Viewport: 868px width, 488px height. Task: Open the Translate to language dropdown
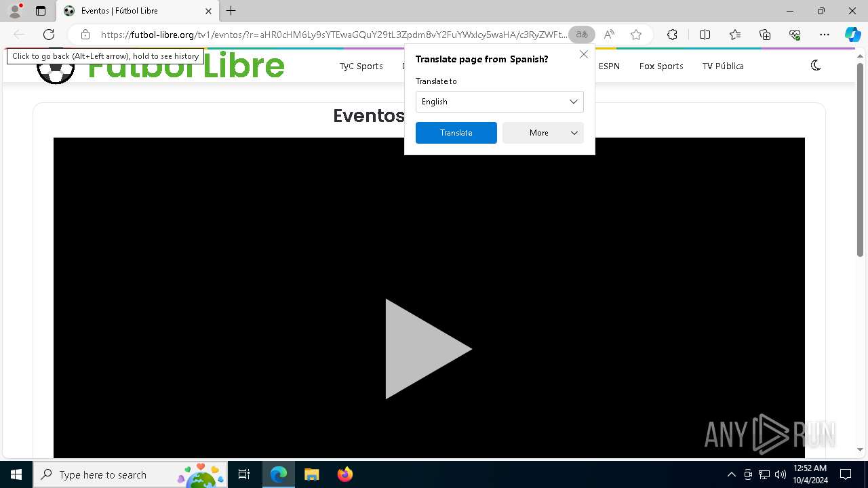(x=500, y=102)
